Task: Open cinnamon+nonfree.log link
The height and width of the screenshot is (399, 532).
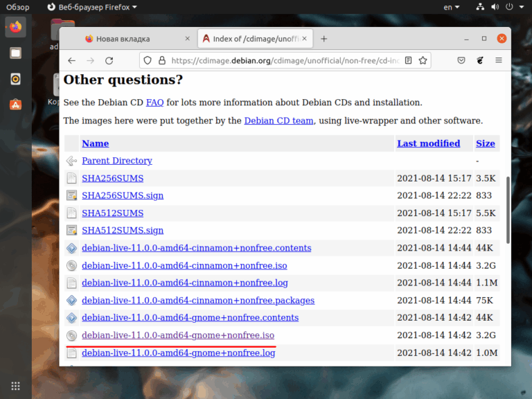Action: point(185,283)
